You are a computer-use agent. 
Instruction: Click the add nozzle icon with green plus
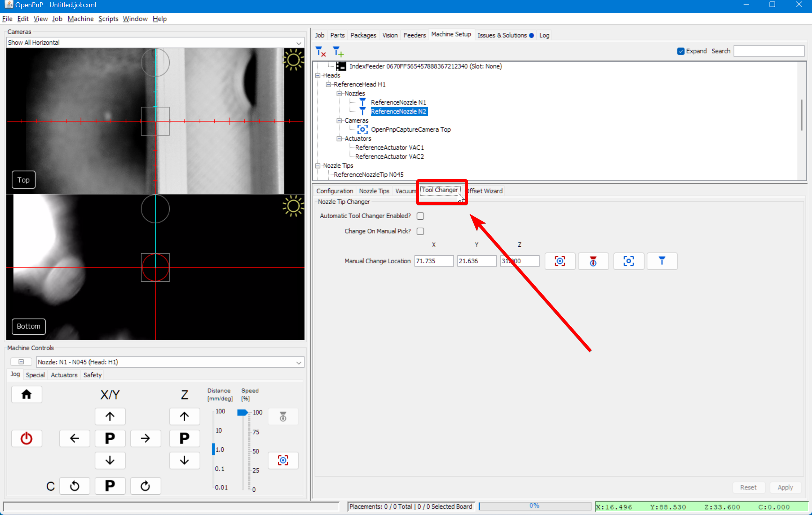338,52
